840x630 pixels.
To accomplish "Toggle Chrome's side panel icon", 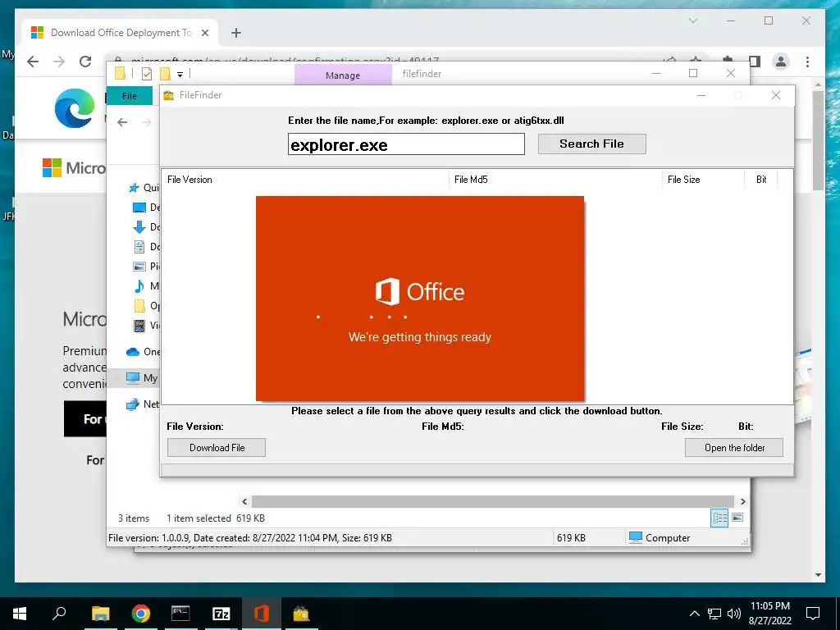I will point(755,62).
